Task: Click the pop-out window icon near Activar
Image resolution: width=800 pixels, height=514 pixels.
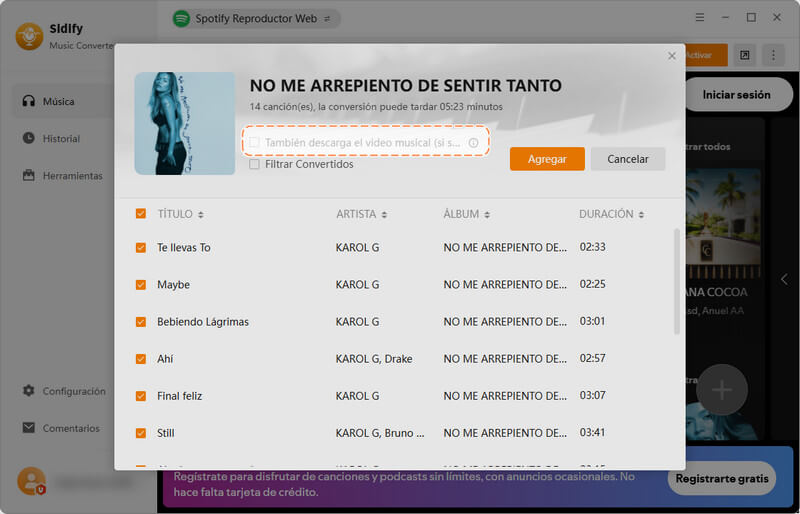Action: click(x=744, y=55)
